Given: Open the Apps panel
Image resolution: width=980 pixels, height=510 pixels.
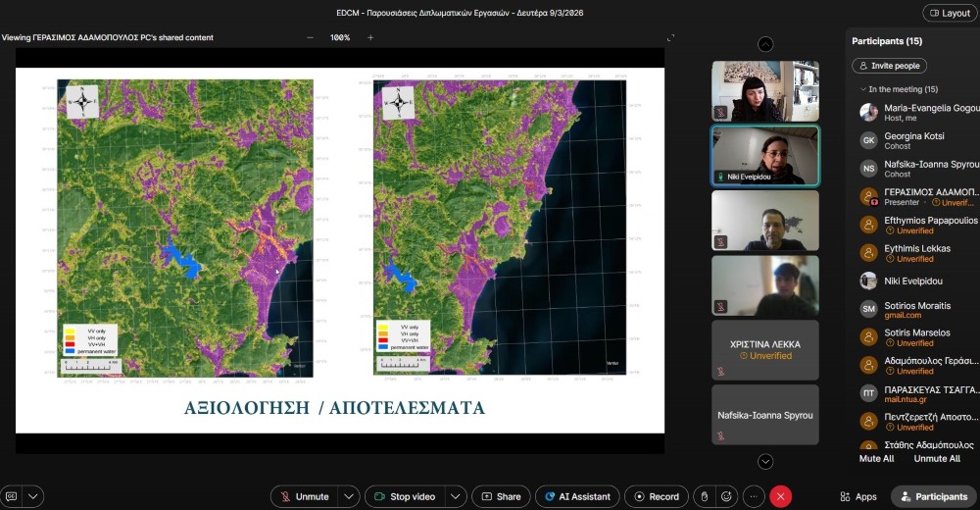Looking at the screenshot, I should [x=858, y=496].
